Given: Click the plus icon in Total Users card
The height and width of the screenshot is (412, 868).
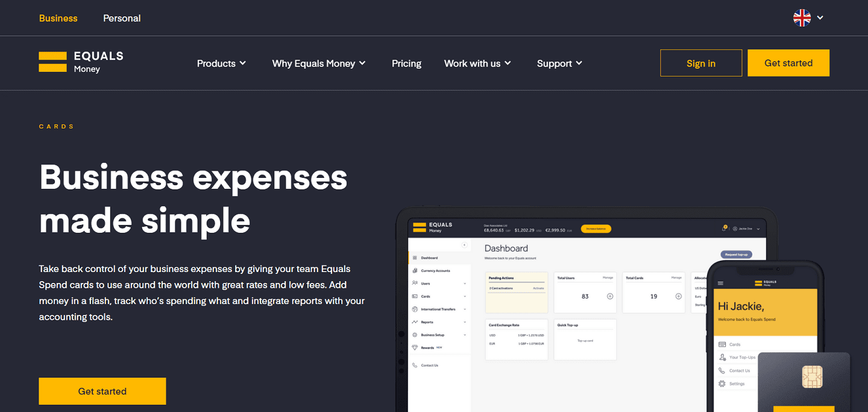Looking at the screenshot, I should (610, 296).
